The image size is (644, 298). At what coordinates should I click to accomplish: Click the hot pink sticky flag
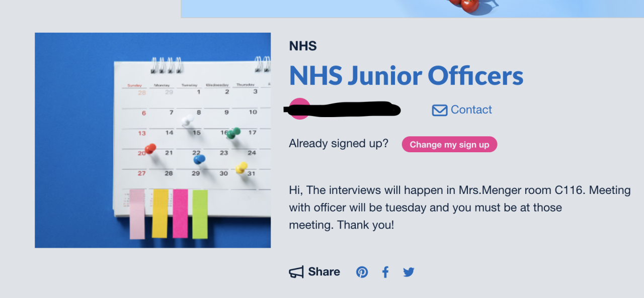180,214
